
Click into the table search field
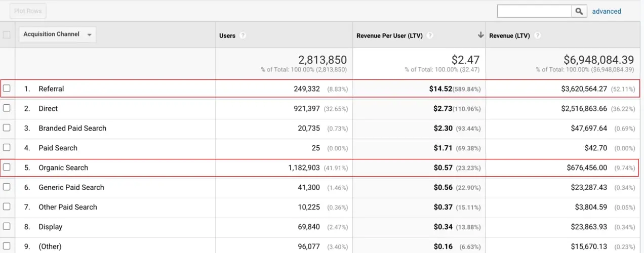(x=535, y=11)
